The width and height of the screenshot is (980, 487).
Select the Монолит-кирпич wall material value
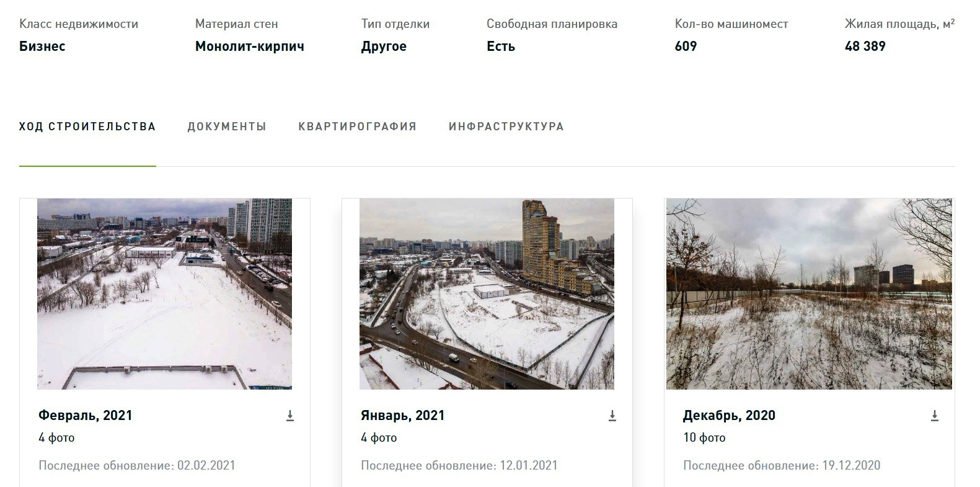(250, 47)
